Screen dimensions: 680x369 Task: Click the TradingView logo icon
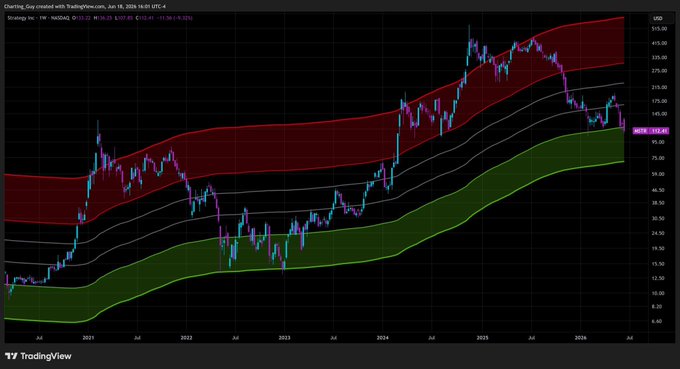11,356
